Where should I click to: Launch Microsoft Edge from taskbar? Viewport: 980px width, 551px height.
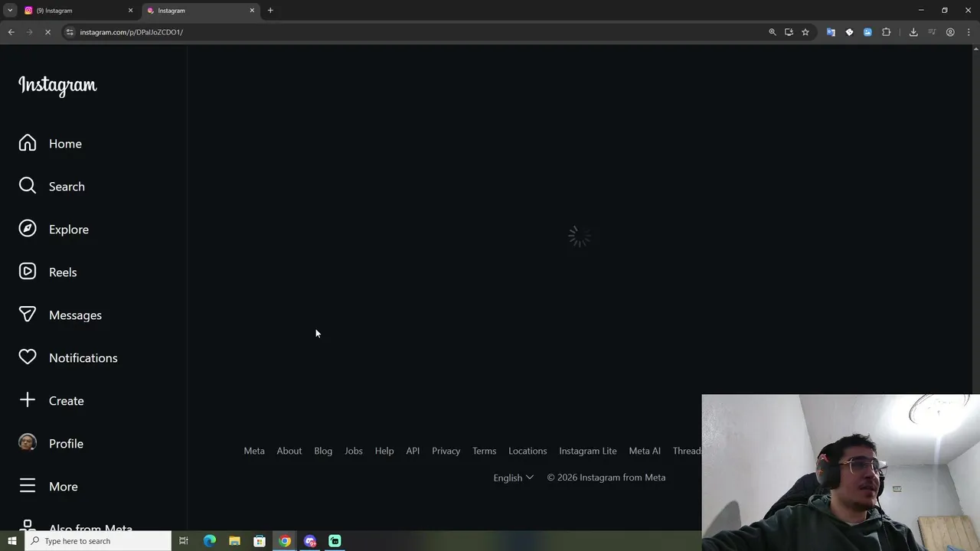[209, 541]
